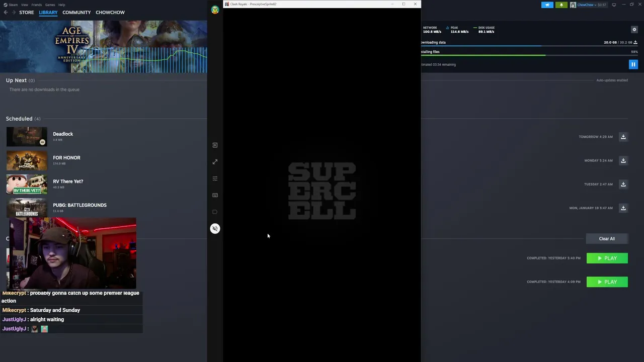The height and width of the screenshot is (362, 644).
Task: Click 'TOMORROW 4:29 AM' schedule text
Action: (x=596, y=137)
